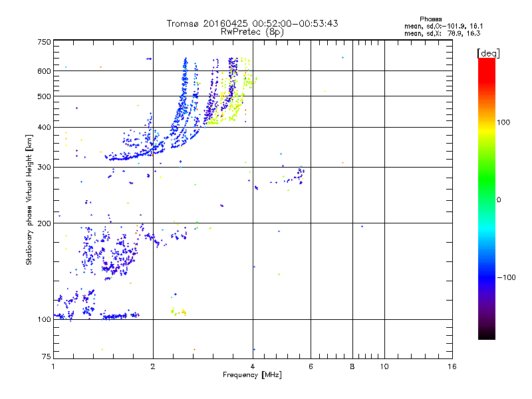The image size is (532, 399).
Task: Click the x-axis tick label '6'
Action: pos(311,366)
